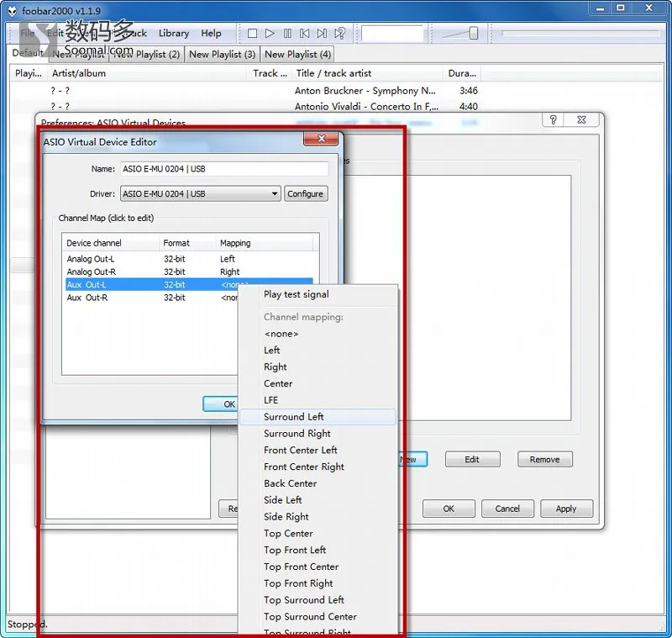Choose Side Right mapping

click(318, 517)
